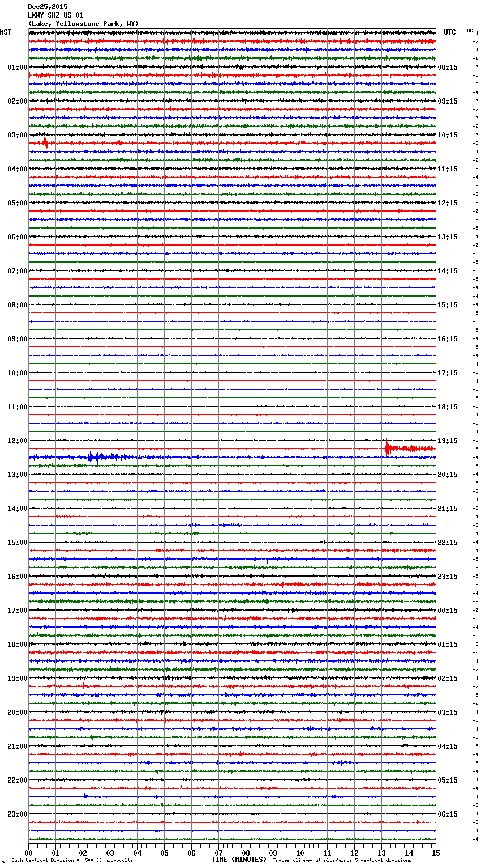
Task: Click the 10:15 UTC time label
Action: pyautogui.click(x=448, y=135)
